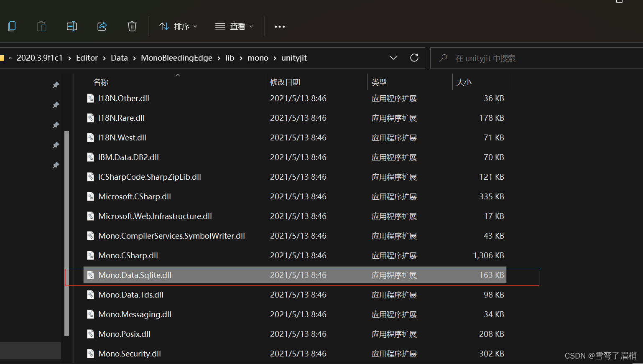Click the search magnifier icon
The width and height of the screenshot is (643, 364).
coord(444,58)
